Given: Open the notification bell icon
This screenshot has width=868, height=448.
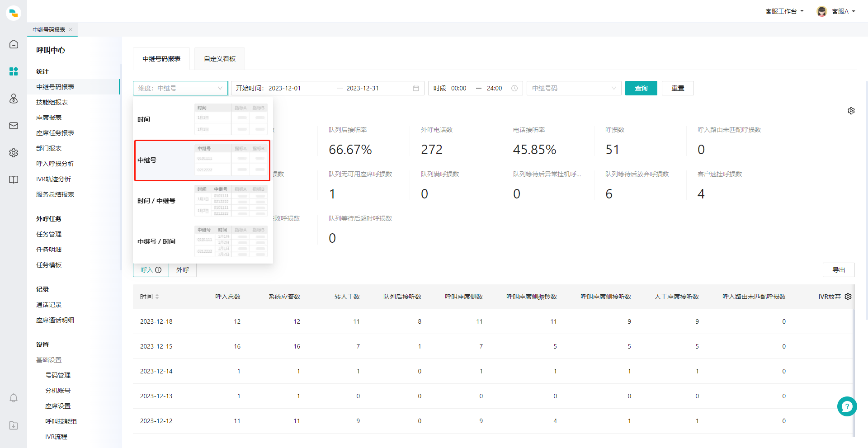Looking at the screenshot, I should pyautogui.click(x=14, y=398).
